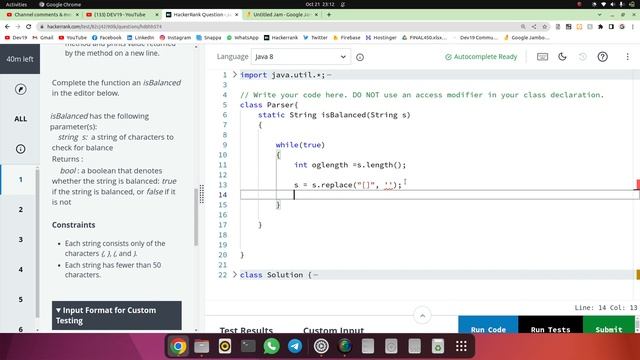Open Chrome from the dock
Screen dimensions: 640x360
pos(178,346)
